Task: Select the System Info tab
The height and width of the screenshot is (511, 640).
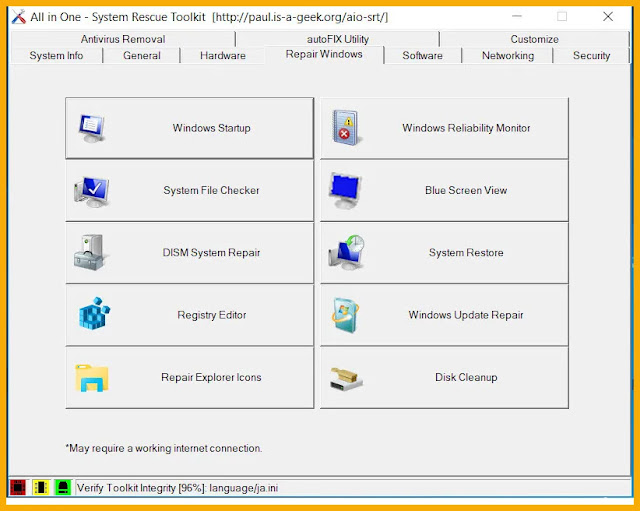Action: (x=56, y=56)
